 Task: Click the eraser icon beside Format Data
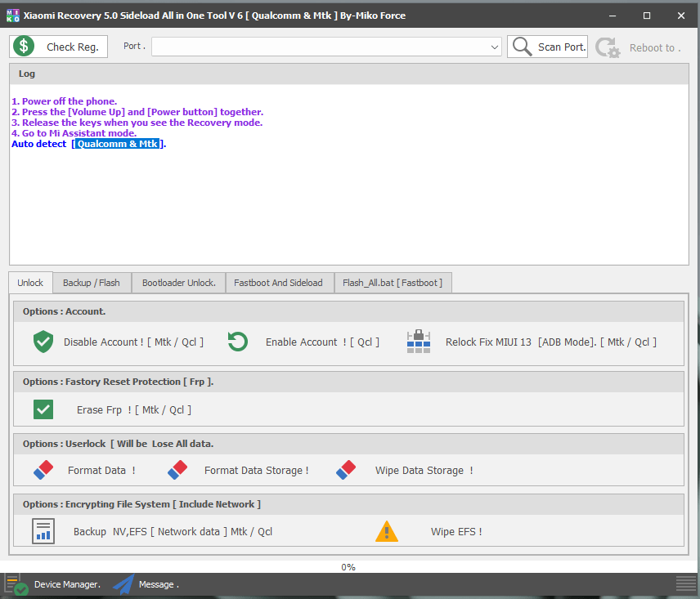pyautogui.click(x=43, y=470)
